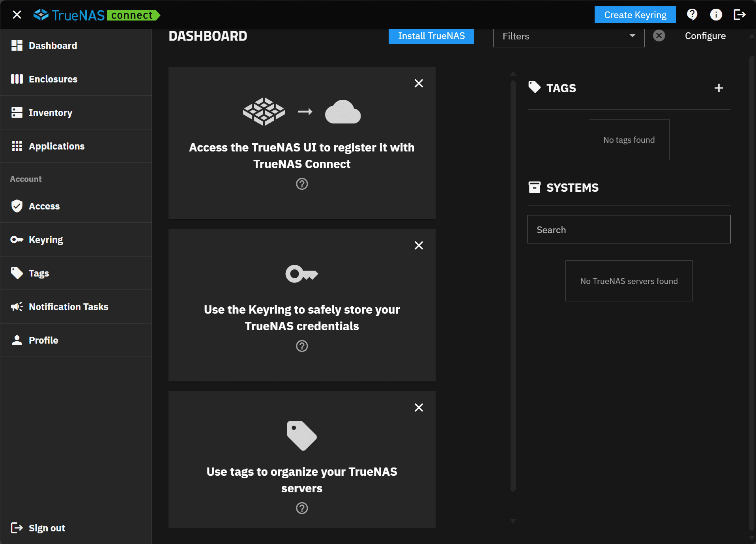Open Profile page
The height and width of the screenshot is (544, 756).
tap(76, 340)
